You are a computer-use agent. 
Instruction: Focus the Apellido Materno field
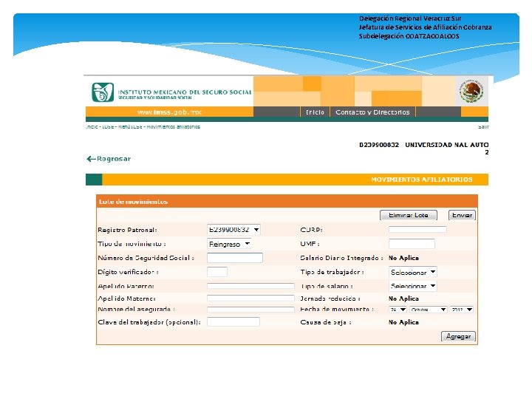tap(250, 299)
